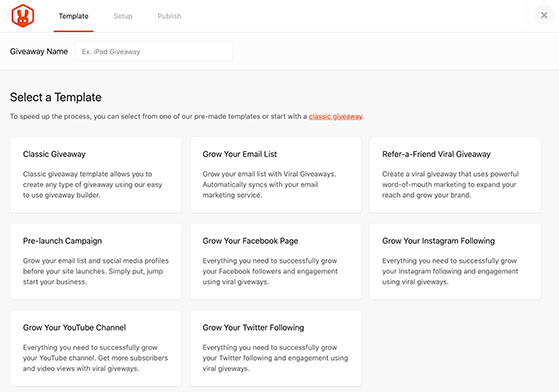Close the template wizard with X
This screenshot has width=559, height=392.
click(x=544, y=15)
